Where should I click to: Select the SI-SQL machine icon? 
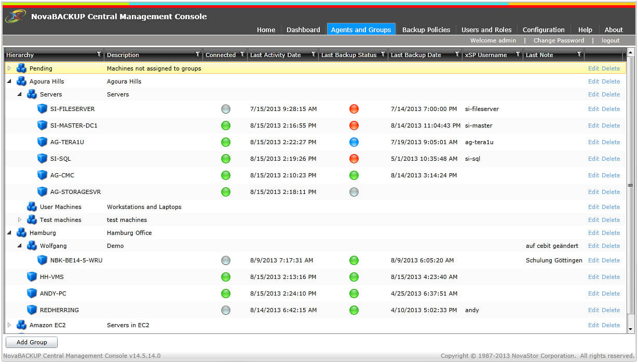point(42,159)
